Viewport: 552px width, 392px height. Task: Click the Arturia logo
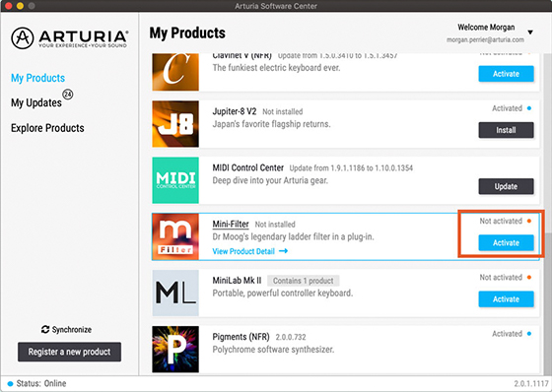tap(69, 38)
